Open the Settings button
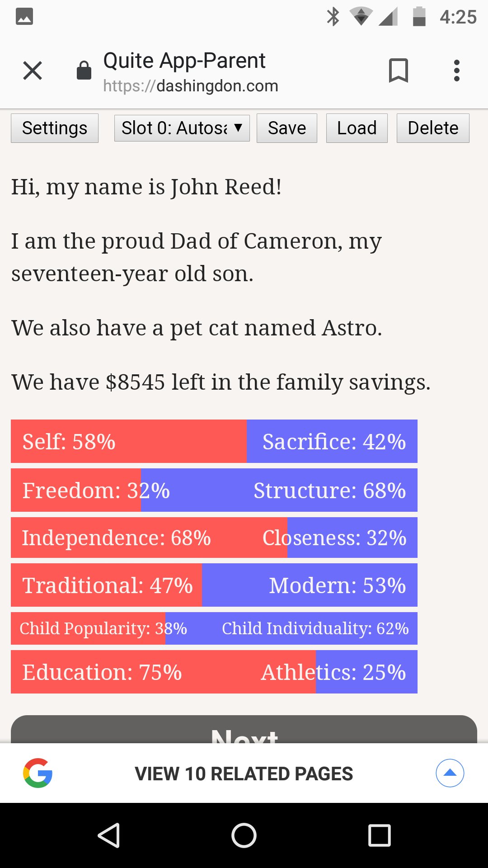The width and height of the screenshot is (488, 868). pyautogui.click(x=55, y=128)
